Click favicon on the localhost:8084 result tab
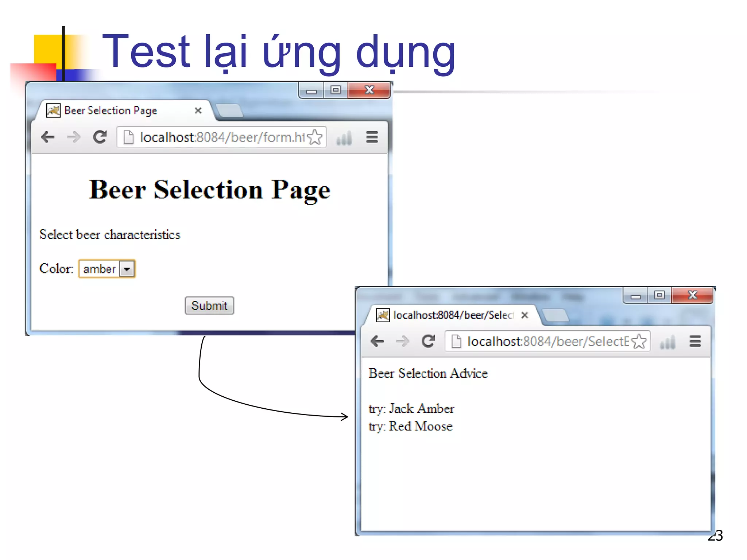The image size is (747, 560). pos(383,315)
